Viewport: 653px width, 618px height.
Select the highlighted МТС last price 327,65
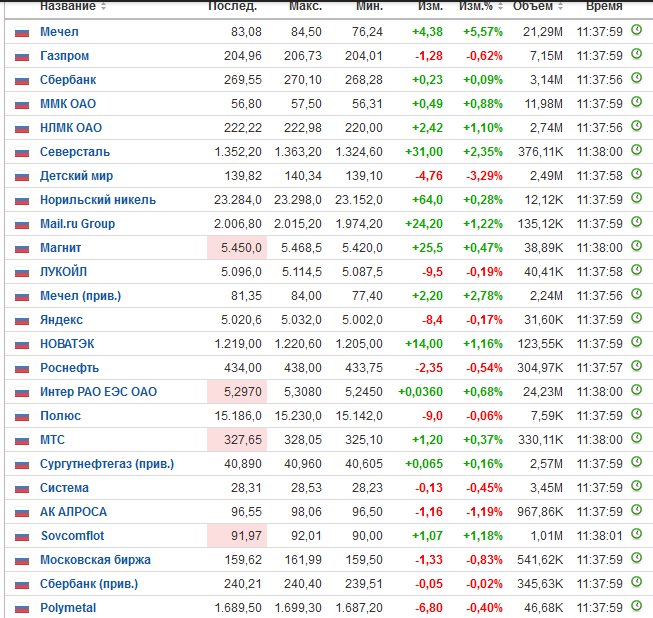pos(243,440)
